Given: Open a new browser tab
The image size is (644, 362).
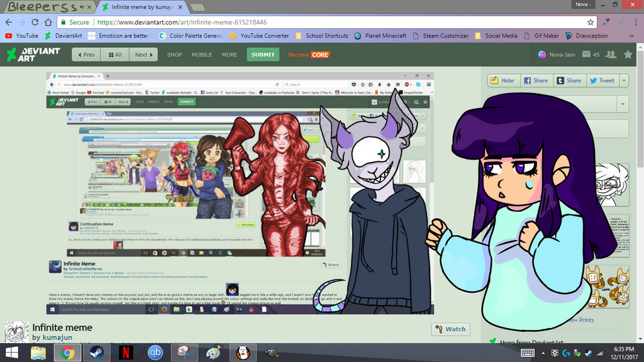Looking at the screenshot, I should (198, 8).
